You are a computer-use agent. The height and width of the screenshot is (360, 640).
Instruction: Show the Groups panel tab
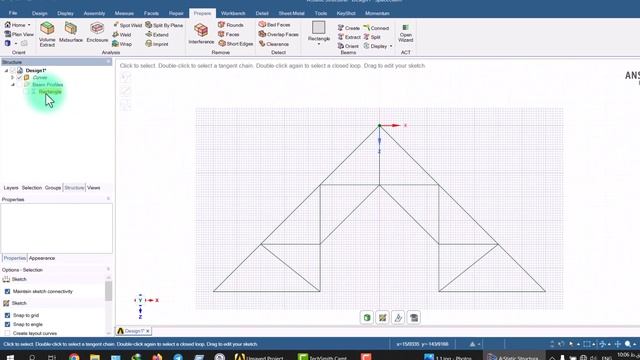[53, 188]
